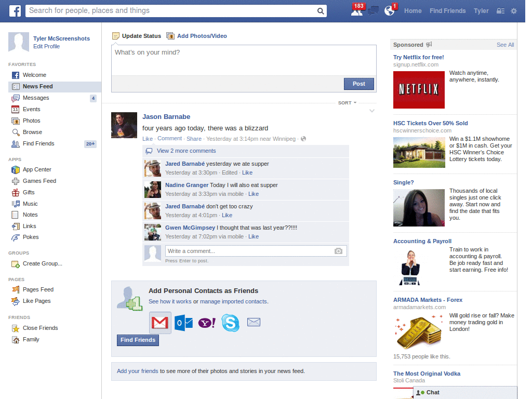532x399 pixels.
Task: Open Edit Profile link
Action: point(46,46)
